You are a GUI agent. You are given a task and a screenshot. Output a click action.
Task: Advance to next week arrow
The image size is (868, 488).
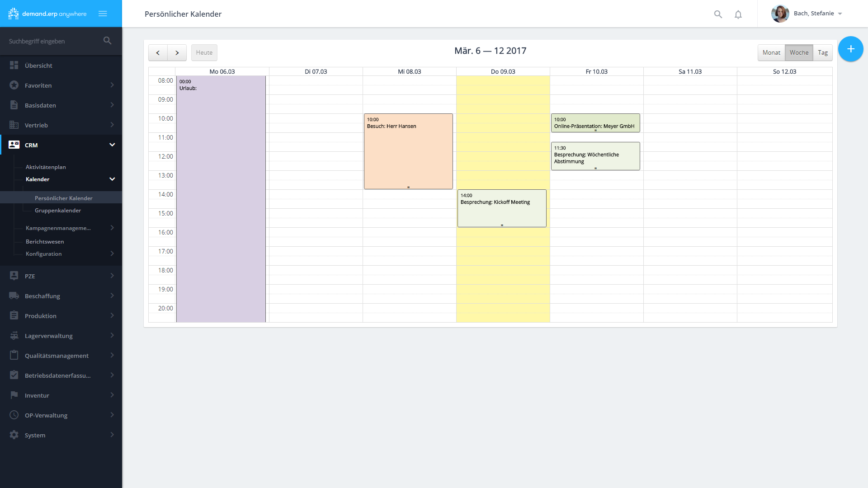177,53
